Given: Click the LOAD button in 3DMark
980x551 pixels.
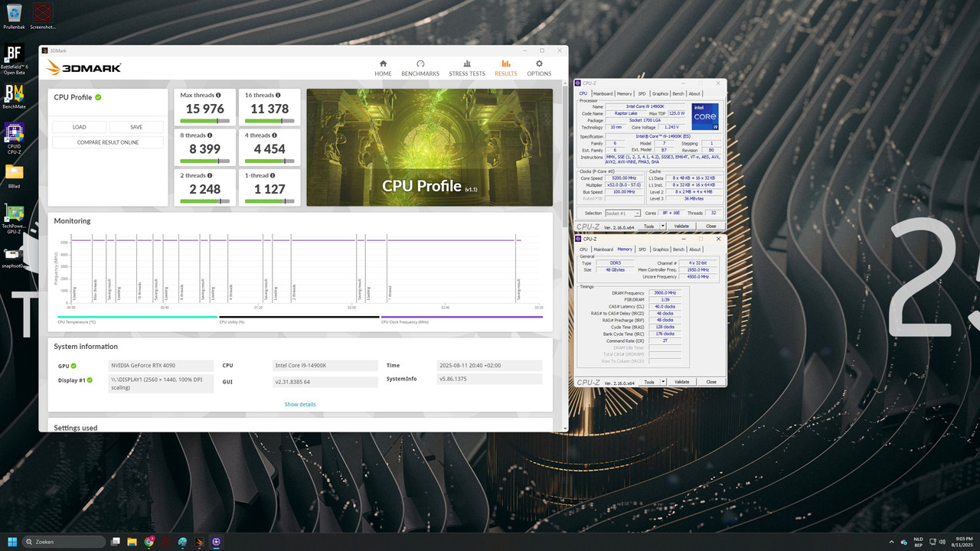Looking at the screenshot, I should [x=80, y=127].
